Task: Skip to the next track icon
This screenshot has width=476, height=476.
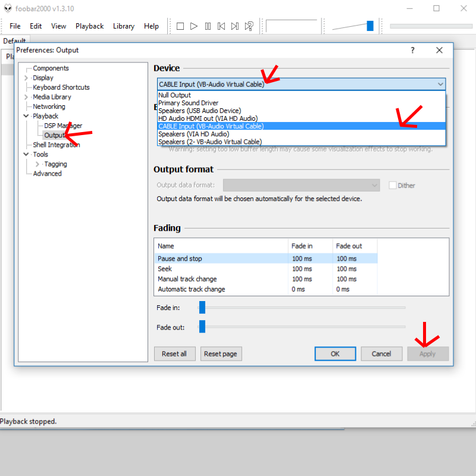Action: (235, 26)
